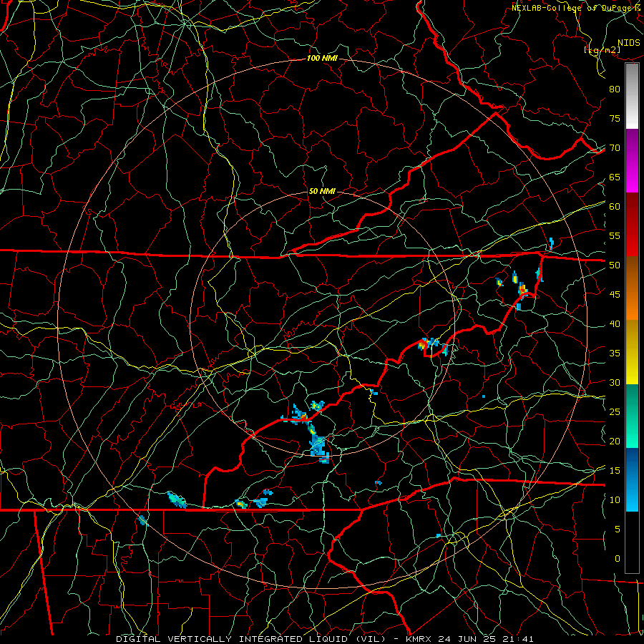Click the yellow segment of color bar
Viewport: 644px width, 644px height.
pyautogui.click(x=632, y=352)
